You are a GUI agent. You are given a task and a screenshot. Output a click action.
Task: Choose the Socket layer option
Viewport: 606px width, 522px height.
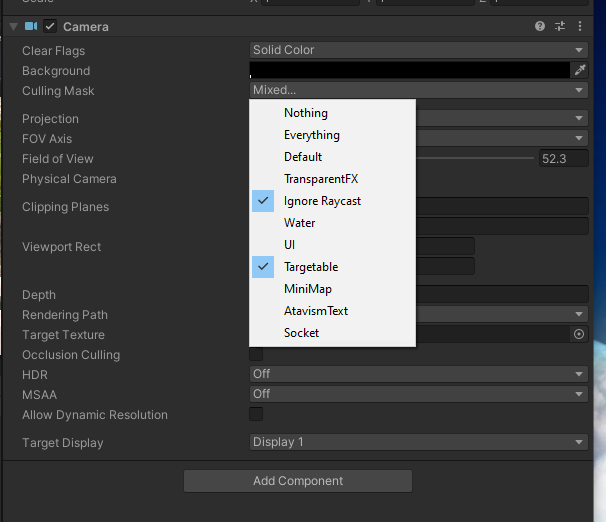pyautogui.click(x=333, y=333)
